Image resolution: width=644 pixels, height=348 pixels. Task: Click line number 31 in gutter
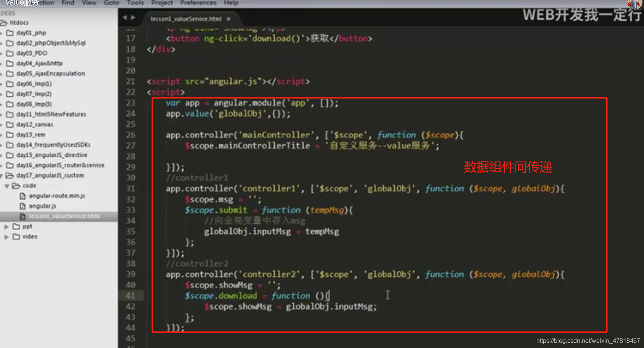131,189
